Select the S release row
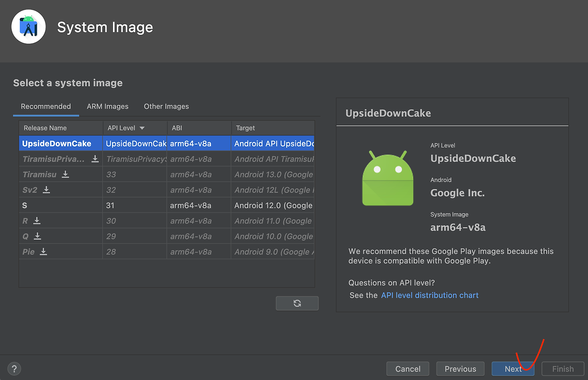Image resolution: width=588 pixels, height=380 pixels. click(167, 205)
